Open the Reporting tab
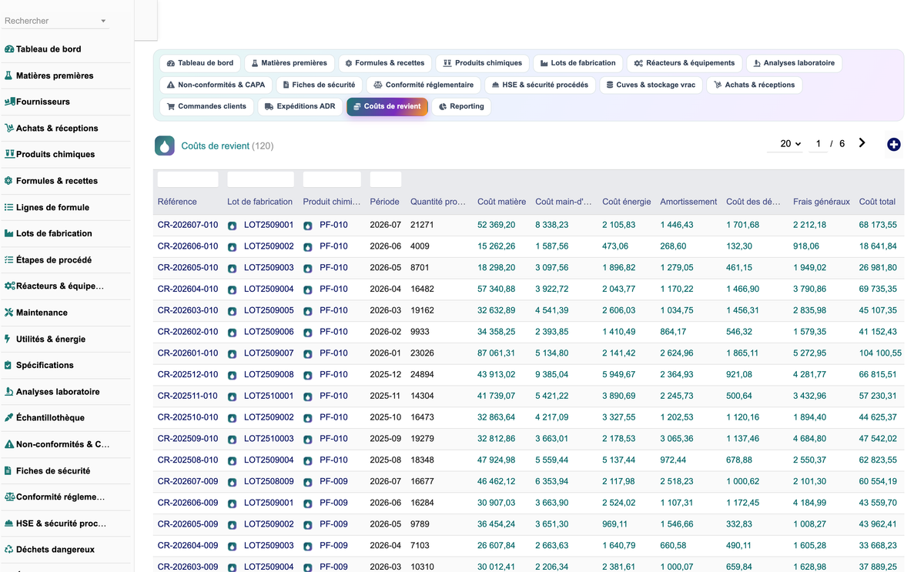924x572 pixels. pos(461,106)
